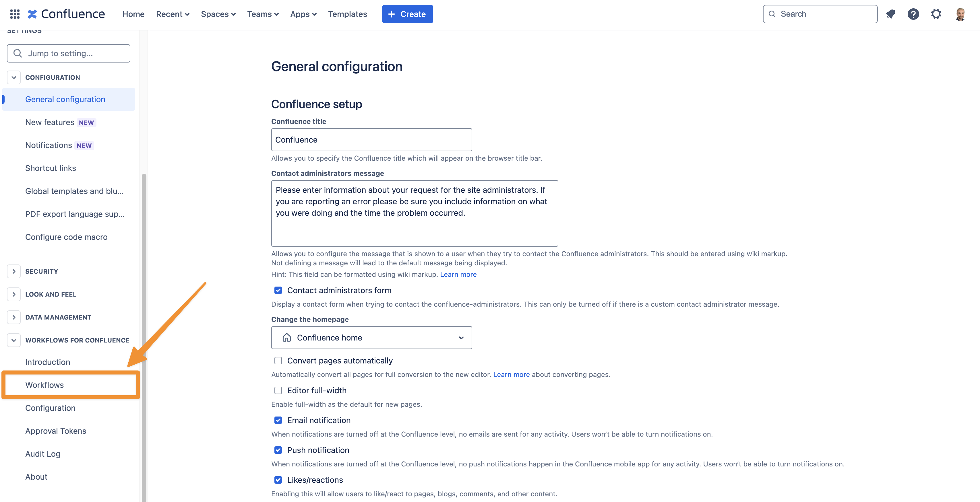Open the Atlassian app switcher grid
This screenshot has height=502, width=980.
(x=14, y=14)
